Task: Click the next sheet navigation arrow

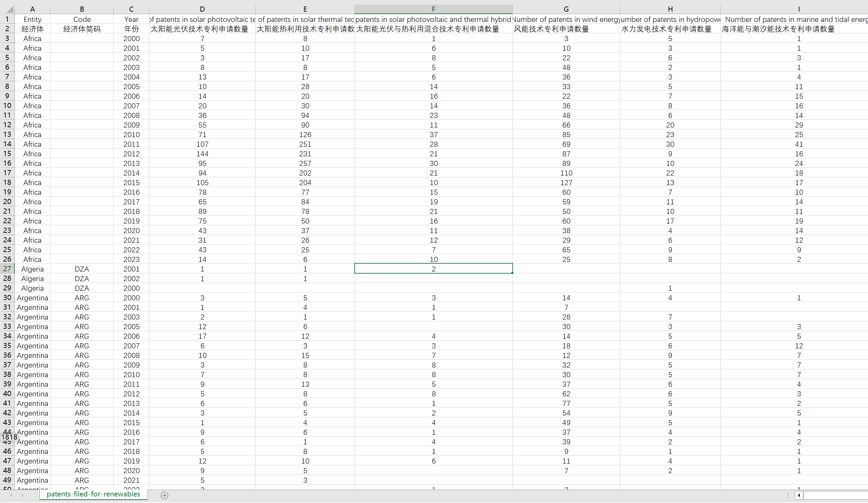Action: tap(22, 495)
